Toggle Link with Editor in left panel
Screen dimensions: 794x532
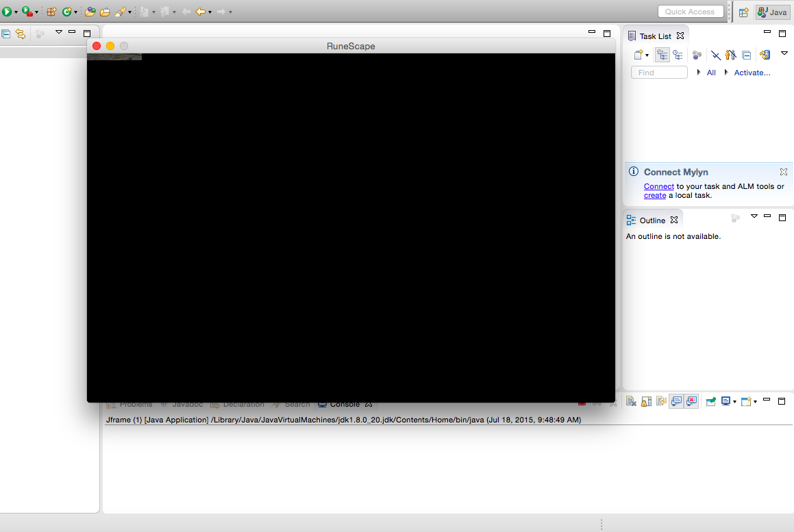21,34
